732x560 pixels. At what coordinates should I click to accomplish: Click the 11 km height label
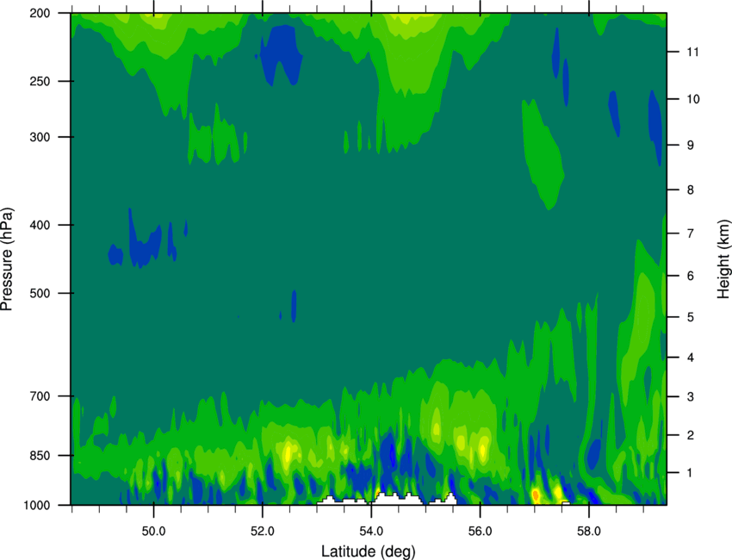coord(693,52)
